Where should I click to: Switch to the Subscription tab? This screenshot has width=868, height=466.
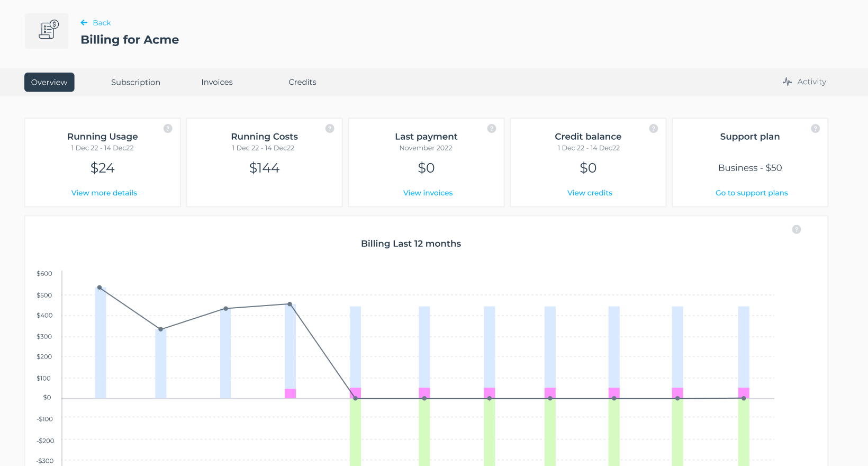(135, 82)
